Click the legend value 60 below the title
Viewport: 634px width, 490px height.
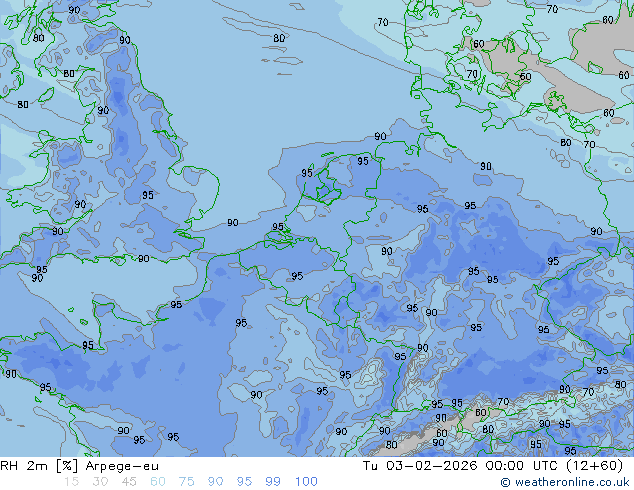pyautogui.click(x=158, y=482)
